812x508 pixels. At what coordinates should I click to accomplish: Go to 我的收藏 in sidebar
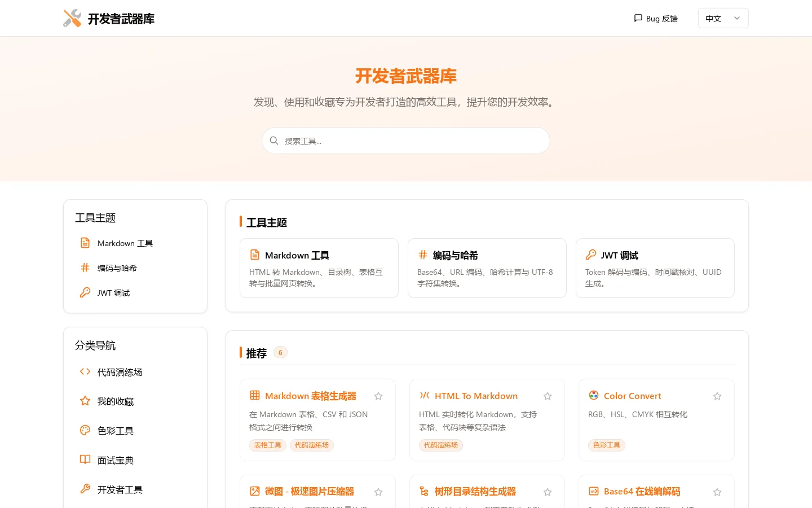135,401
